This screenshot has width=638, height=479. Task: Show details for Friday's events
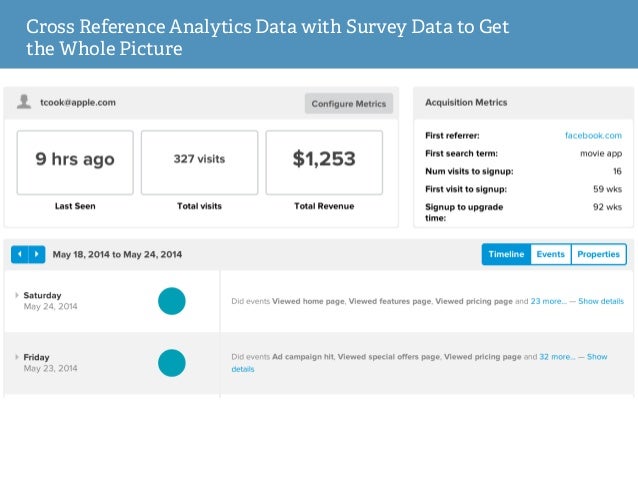596,357
